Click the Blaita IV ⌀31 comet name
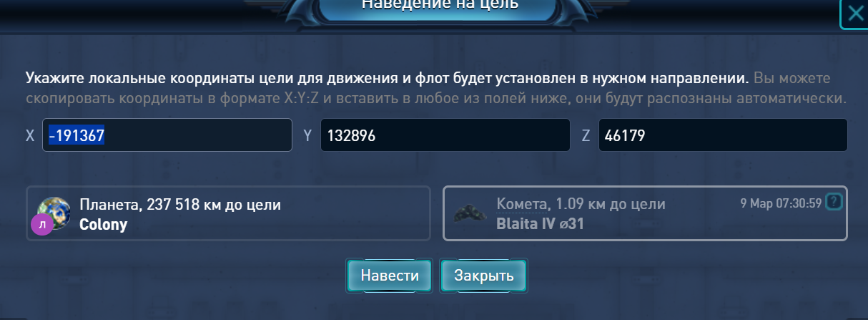 [540, 224]
